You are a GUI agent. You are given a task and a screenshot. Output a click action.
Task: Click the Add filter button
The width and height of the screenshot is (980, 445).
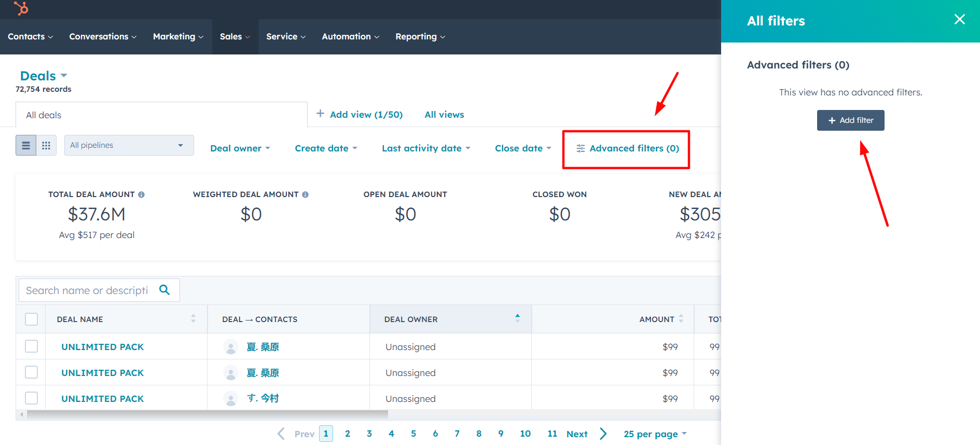pyautogui.click(x=850, y=120)
